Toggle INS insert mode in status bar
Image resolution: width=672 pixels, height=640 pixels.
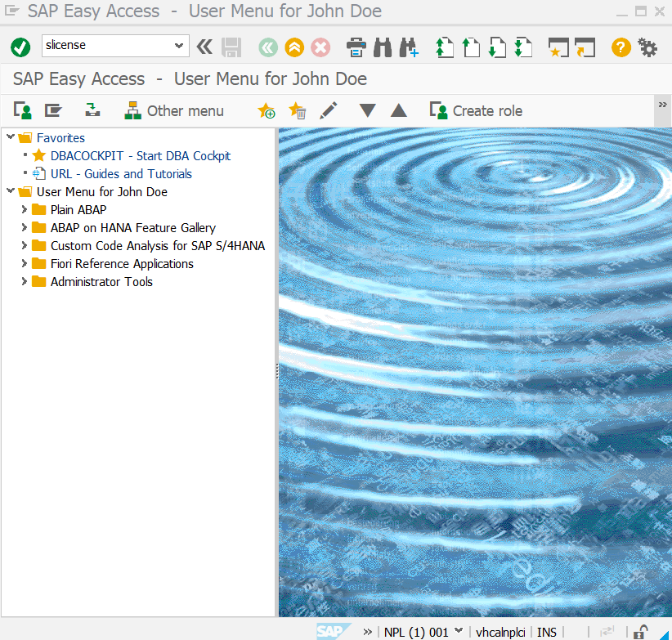coord(546,632)
